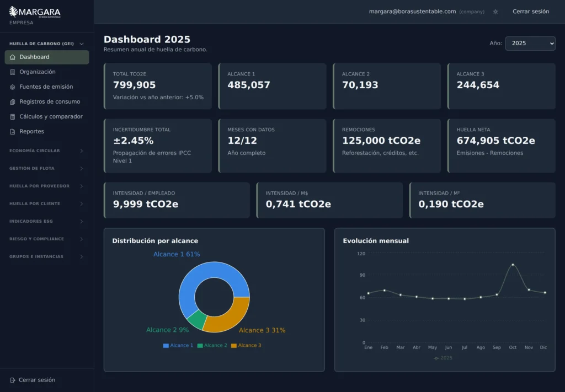565x392 pixels.
Task: Click the Organización building icon
Action: (x=13, y=72)
